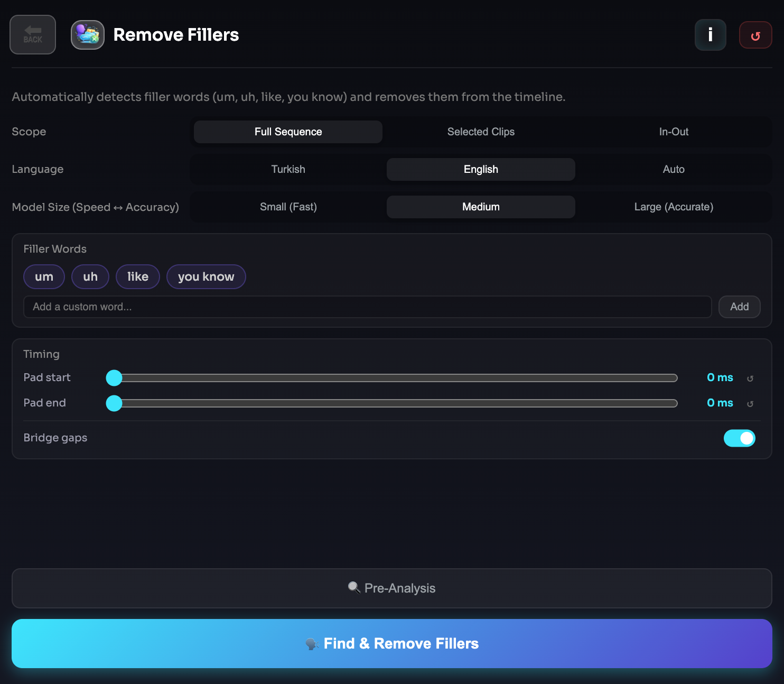Click the Back arrow button
784x684 pixels.
pyautogui.click(x=33, y=35)
